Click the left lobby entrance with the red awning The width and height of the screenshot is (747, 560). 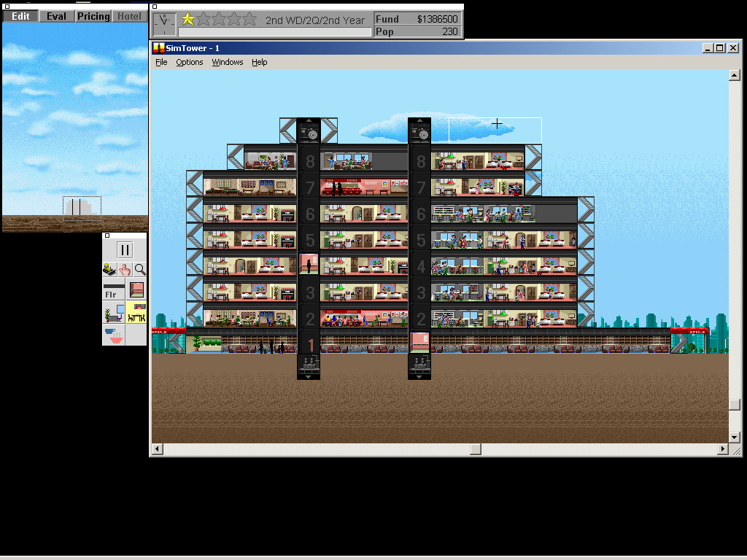[169, 341]
